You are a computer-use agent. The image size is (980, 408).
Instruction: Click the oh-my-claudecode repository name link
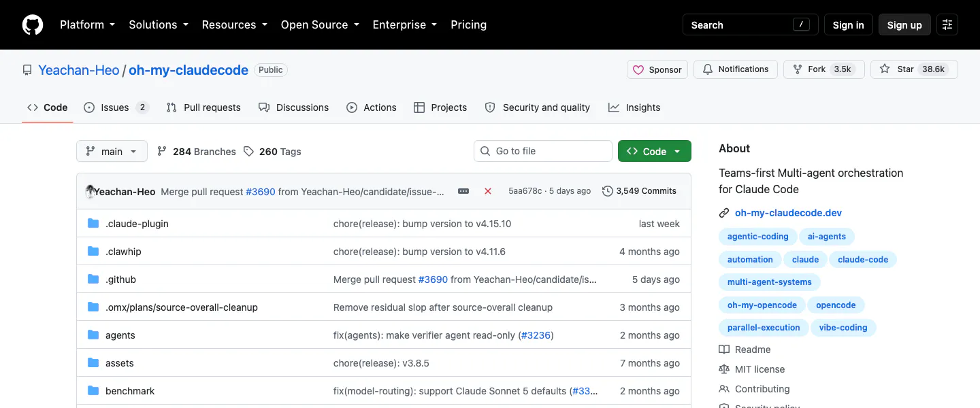click(189, 70)
